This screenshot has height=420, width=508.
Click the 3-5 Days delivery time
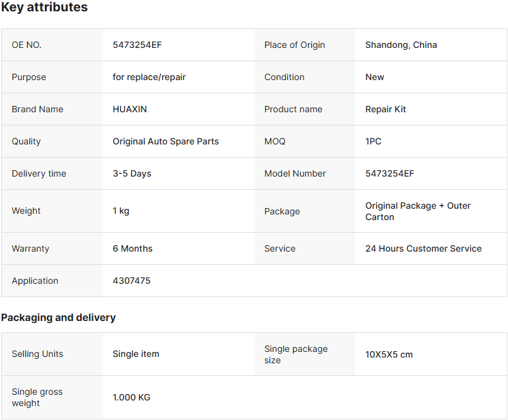pos(132,173)
